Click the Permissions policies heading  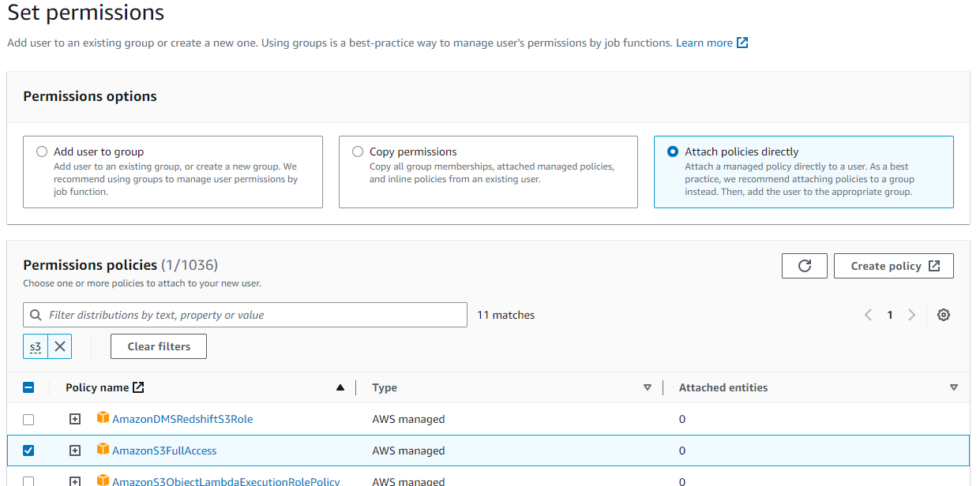click(x=90, y=265)
